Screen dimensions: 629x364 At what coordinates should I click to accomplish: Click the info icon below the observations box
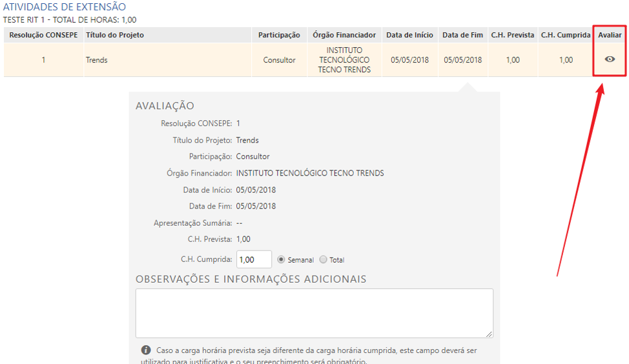point(146,350)
